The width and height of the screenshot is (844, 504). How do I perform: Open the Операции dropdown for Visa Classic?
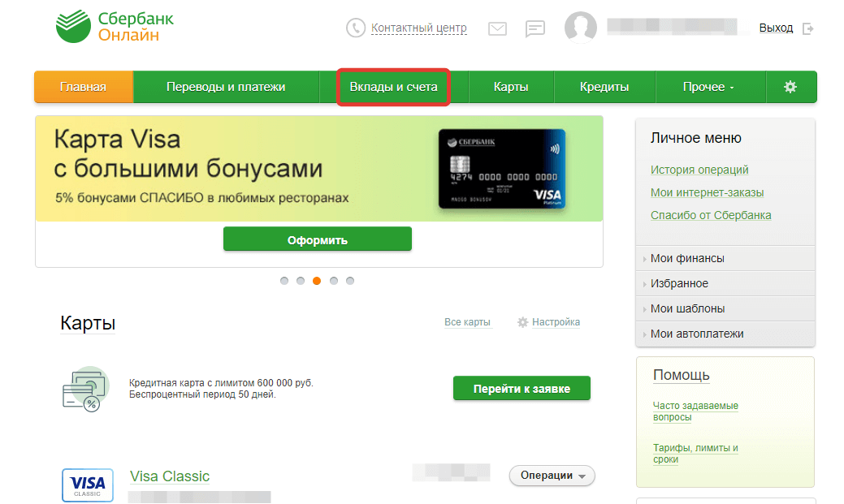[552, 476]
